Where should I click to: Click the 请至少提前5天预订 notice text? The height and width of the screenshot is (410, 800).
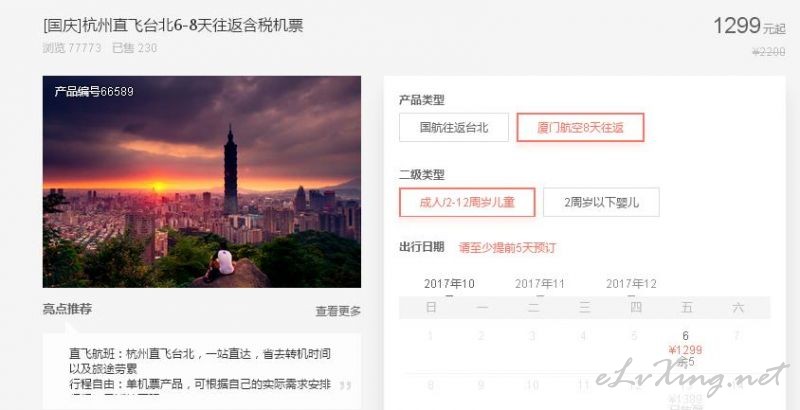coord(507,248)
